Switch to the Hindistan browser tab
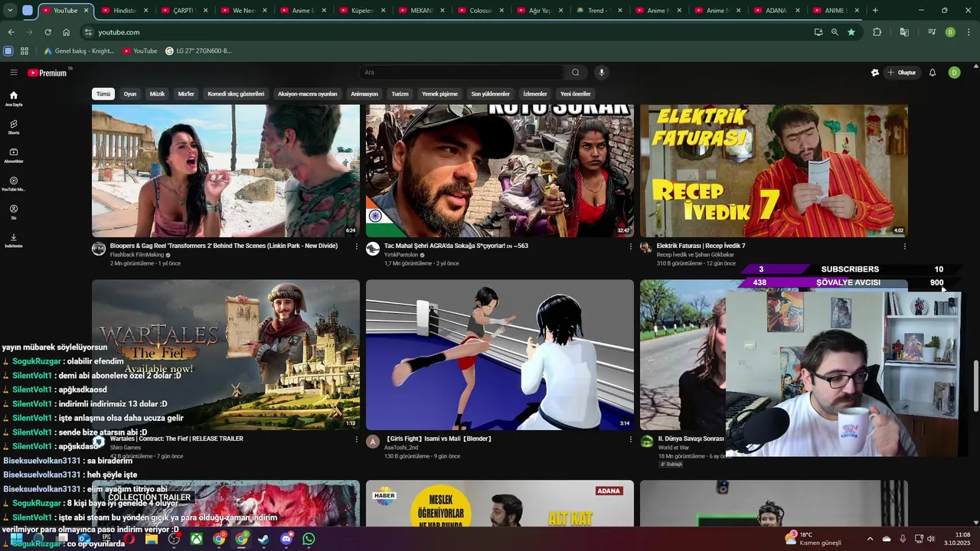The image size is (980, 551). tap(122, 11)
